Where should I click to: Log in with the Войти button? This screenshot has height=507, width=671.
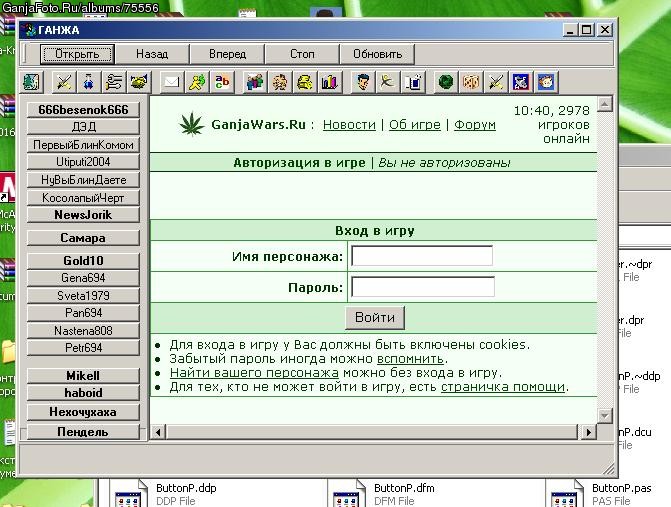375,317
